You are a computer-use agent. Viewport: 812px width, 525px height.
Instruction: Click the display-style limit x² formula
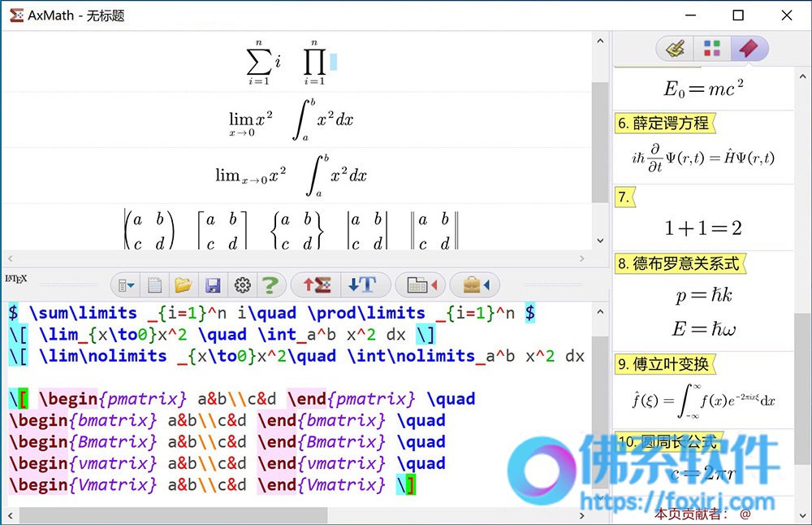click(x=251, y=122)
